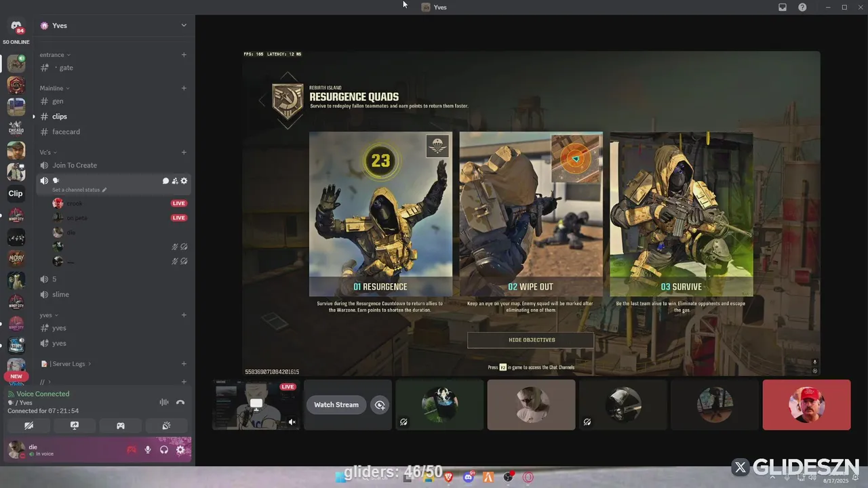Toggle microphone mute in the user panel
Screen dimensions: 868x488
[x=148, y=449]
